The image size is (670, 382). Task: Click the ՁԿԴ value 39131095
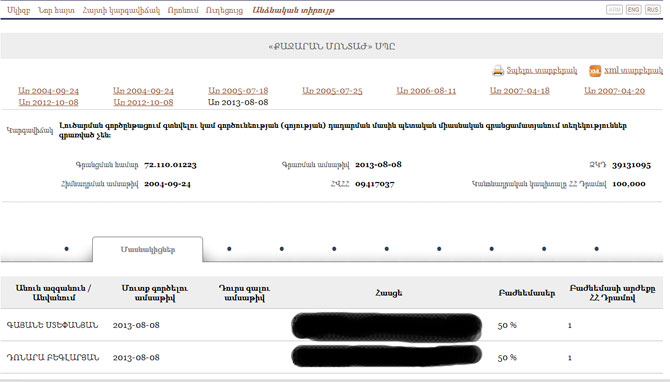(x=631, y=165)
